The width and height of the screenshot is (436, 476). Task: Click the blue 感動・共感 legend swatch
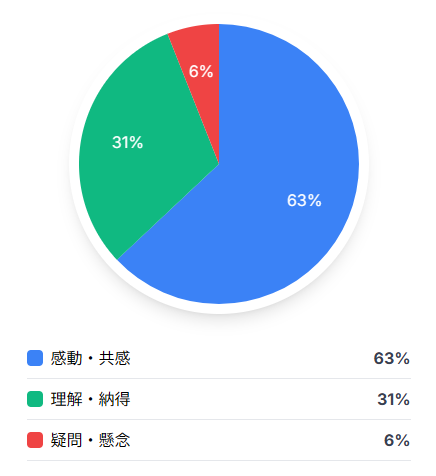click(35, 358)
